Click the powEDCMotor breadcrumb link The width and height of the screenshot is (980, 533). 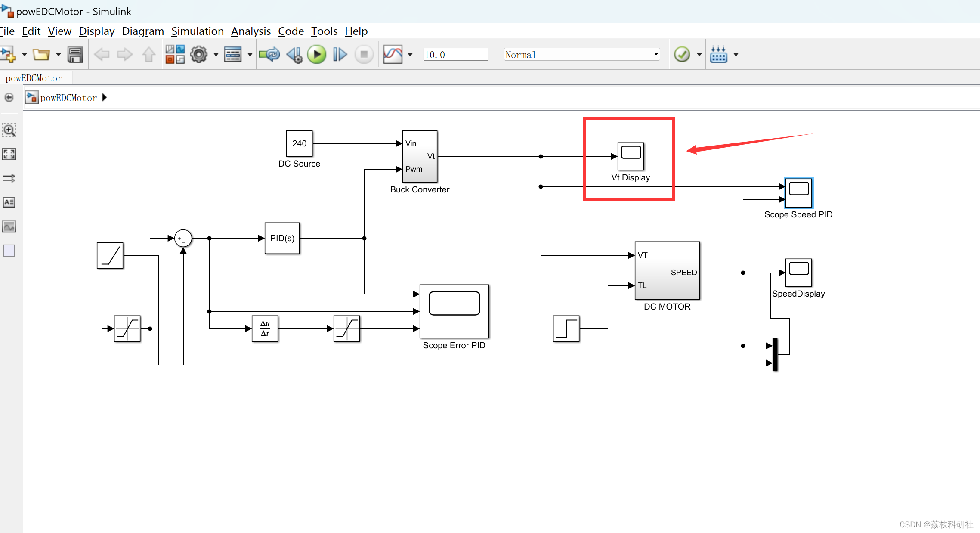[68, 98]
